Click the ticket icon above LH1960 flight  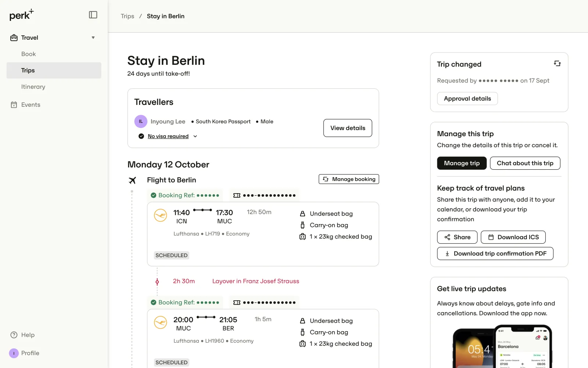237,302
